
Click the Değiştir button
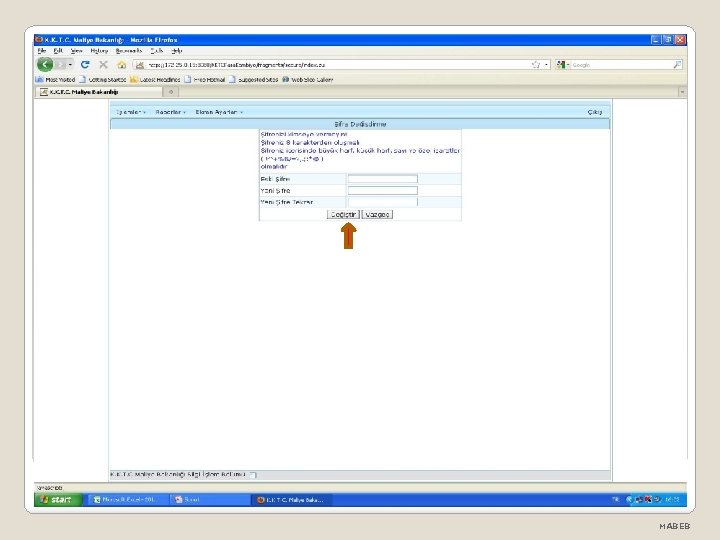(343, 214)
